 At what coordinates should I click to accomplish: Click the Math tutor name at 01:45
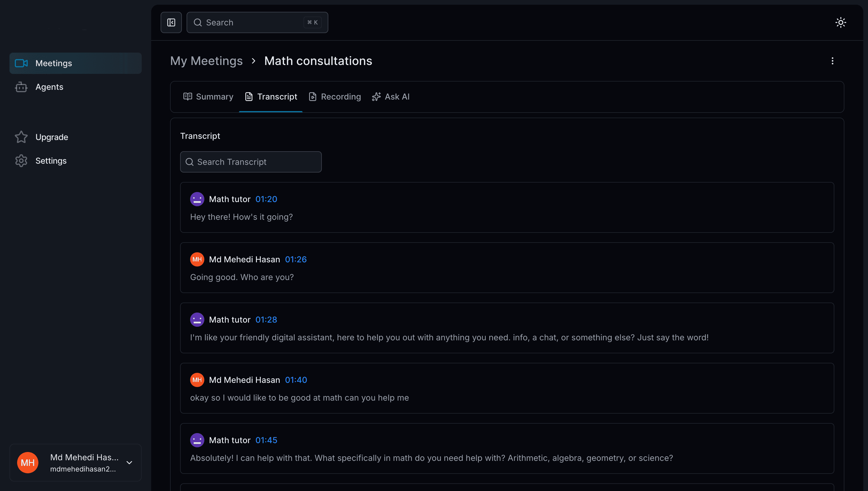[x=229, y=440]
